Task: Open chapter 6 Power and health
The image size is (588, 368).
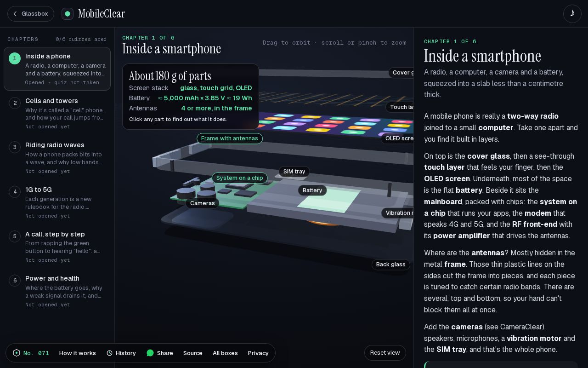Action: tap(57, 291)
